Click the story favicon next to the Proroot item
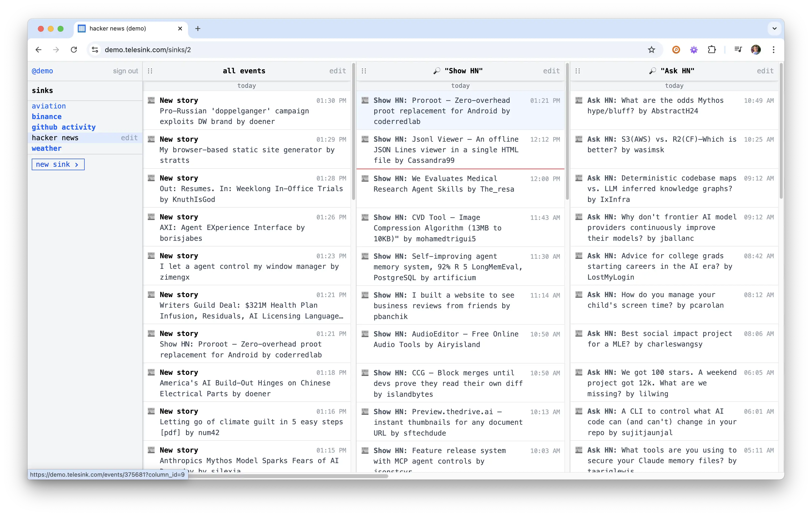 365,100
